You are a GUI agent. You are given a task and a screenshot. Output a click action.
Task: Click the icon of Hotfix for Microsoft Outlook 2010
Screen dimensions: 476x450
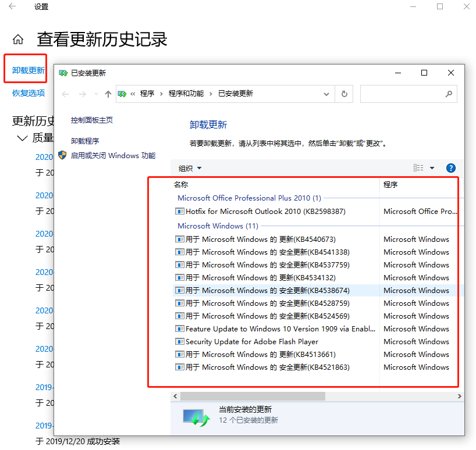pyautogui.click(x=180, y=211)
